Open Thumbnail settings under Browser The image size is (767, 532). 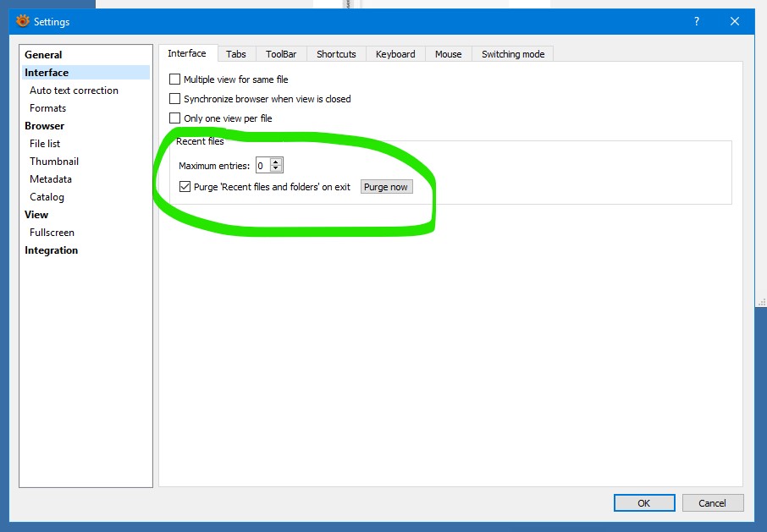[54, 162]
